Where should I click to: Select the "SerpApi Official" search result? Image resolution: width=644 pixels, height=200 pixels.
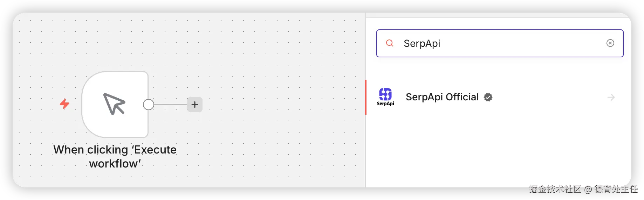tap(442, 97)
